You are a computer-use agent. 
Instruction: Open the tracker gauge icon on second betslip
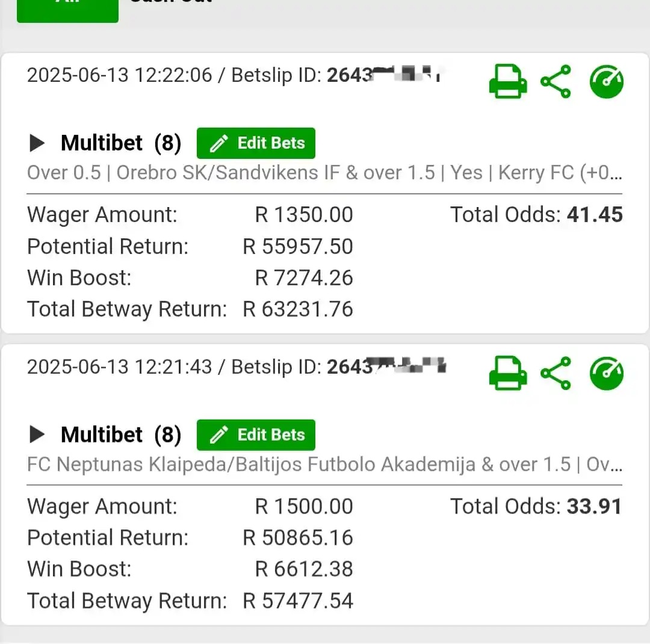tap(607, 373)
